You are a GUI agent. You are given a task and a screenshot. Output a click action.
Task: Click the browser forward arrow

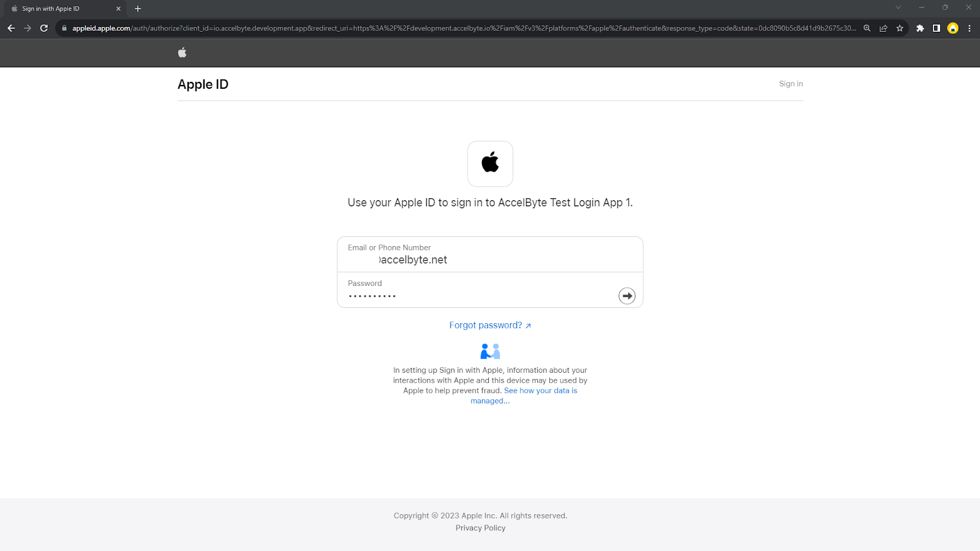tap(28, 28)
